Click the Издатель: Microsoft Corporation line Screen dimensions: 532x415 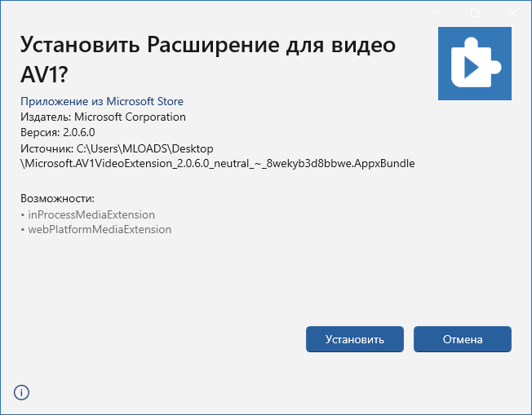click(x=103, y=117)
